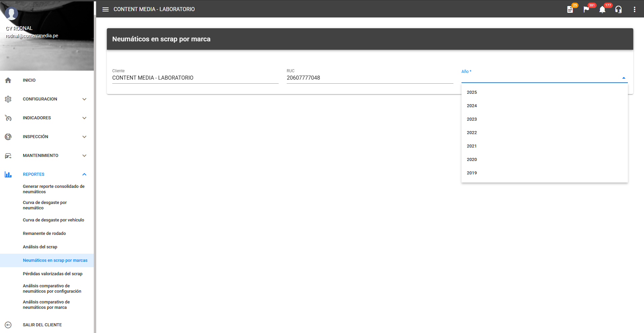Choose year 2022 in the dropdown
Image resolution: width=644 pixels, height=333 pixels.
472,133
